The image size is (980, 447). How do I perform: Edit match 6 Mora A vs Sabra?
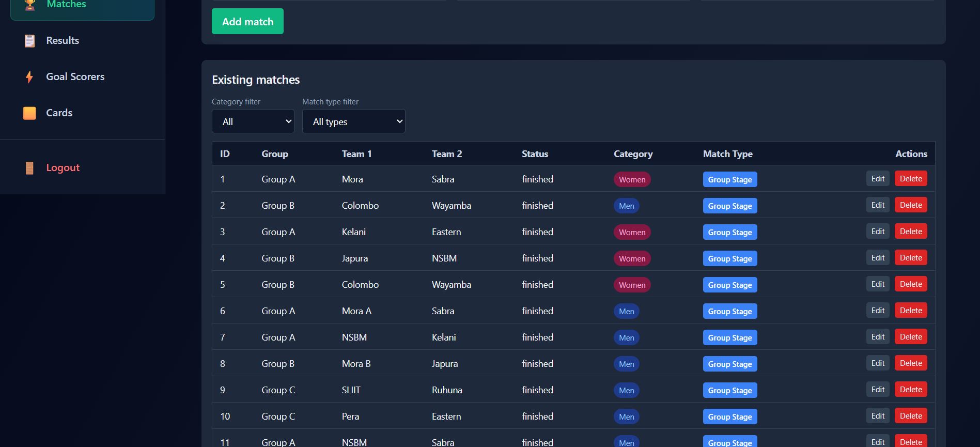(x=878, y=311)
